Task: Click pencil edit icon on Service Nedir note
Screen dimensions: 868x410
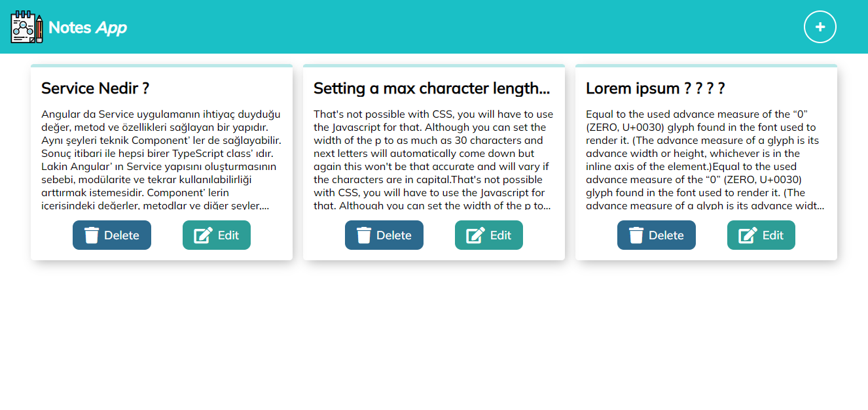Action: click(x=203, y=235)
